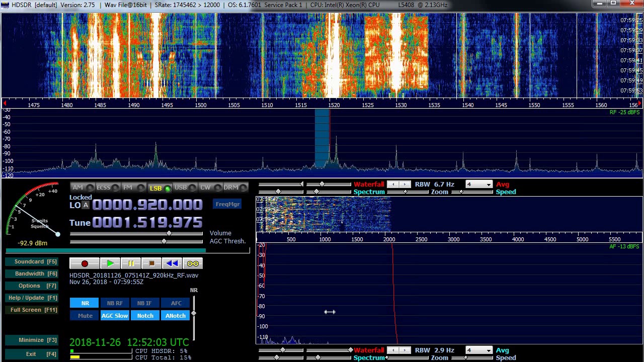Select ECSS demodulation mode
The image size is (644, 362).
pos(108,188)
